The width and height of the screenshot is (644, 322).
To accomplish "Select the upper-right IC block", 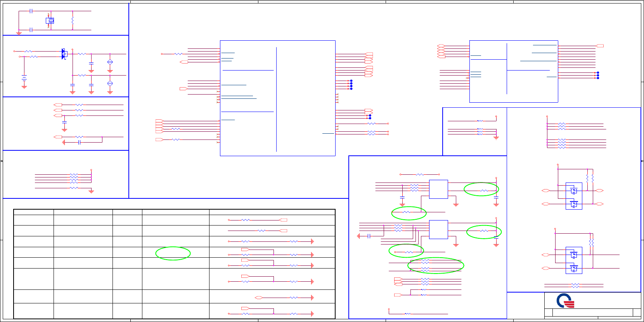I will [x=514, y=71].
